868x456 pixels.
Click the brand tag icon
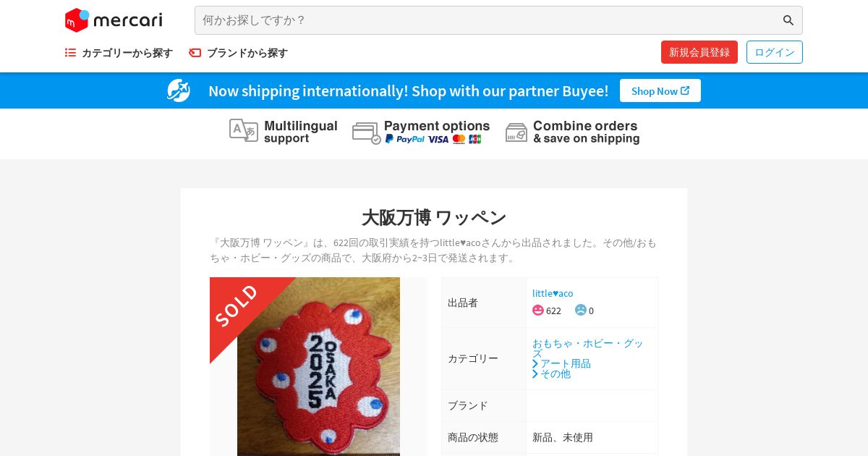tap(195, 53)
